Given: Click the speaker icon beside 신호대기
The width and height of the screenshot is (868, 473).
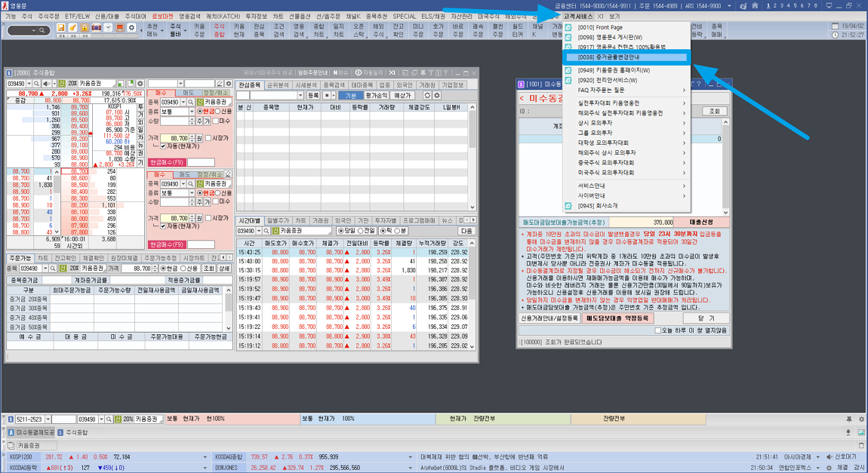Looking at the screenshot, I should (830, 457).
